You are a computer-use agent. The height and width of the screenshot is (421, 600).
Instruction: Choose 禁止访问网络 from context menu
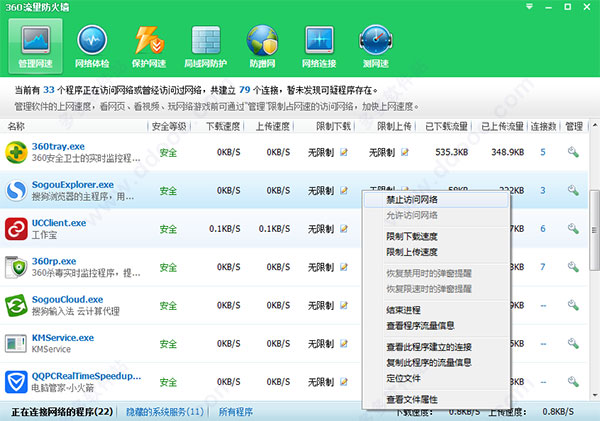point(412,200)
